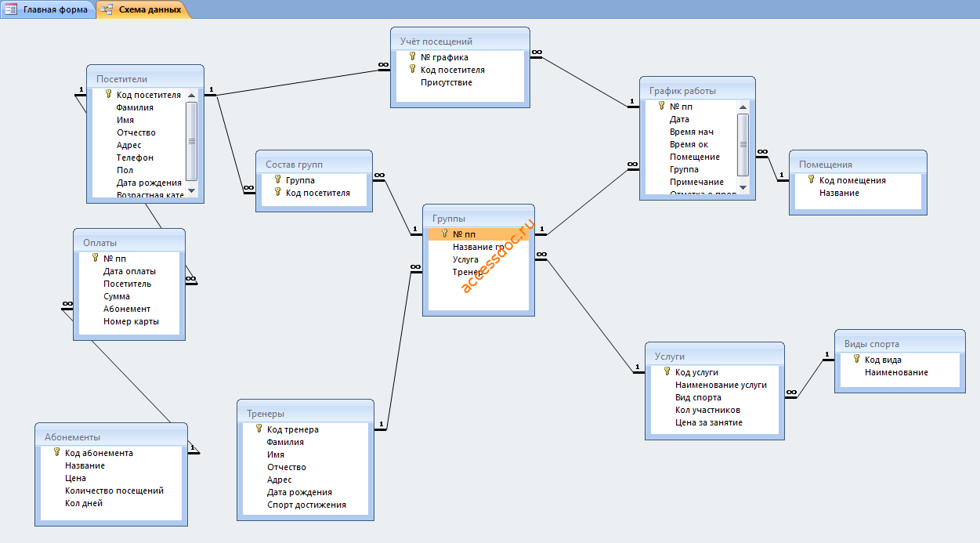The image size is (980, 543).
Task: Click the relationships icon on Схема данных tab
Action: (107, 9)
